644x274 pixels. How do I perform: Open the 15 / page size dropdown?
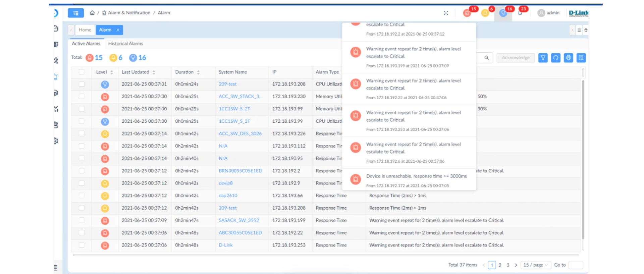[x=535, y=265]
